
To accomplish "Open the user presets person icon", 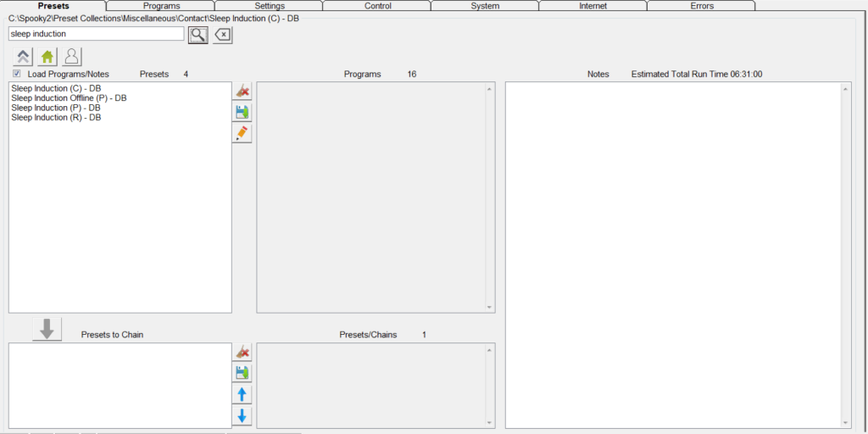I will [x=72, y=57].
